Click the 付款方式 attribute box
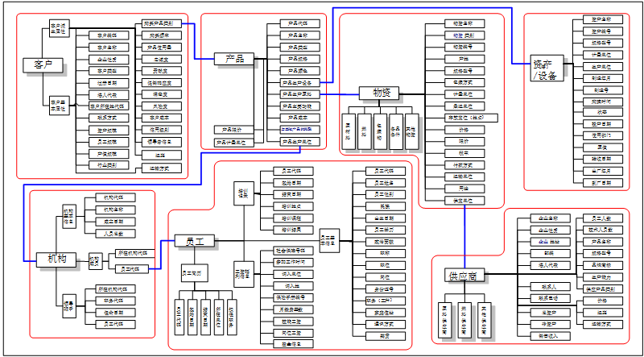 pos(465,165)
